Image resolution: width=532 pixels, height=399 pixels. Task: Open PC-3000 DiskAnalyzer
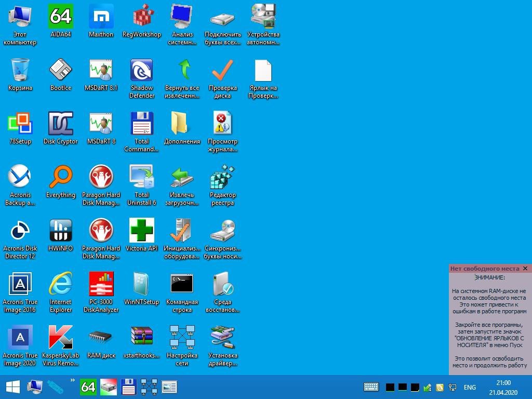(x=101, y=292)
